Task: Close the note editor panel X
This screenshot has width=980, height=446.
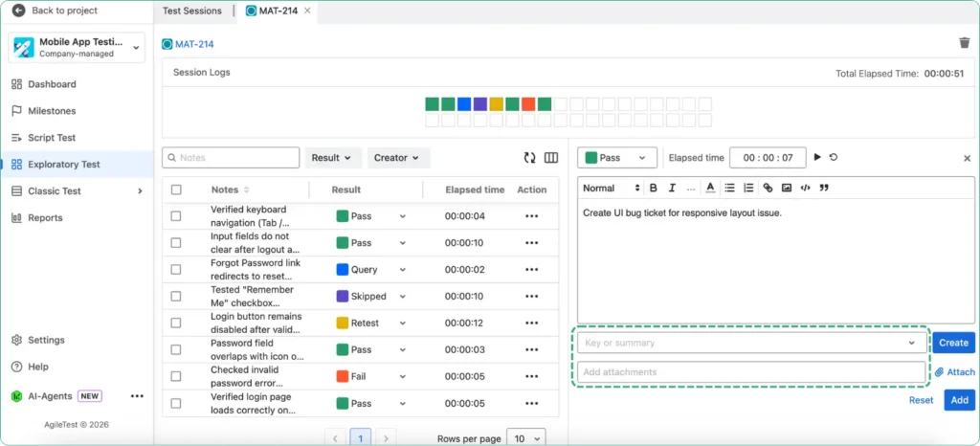Action: (967, 159)
